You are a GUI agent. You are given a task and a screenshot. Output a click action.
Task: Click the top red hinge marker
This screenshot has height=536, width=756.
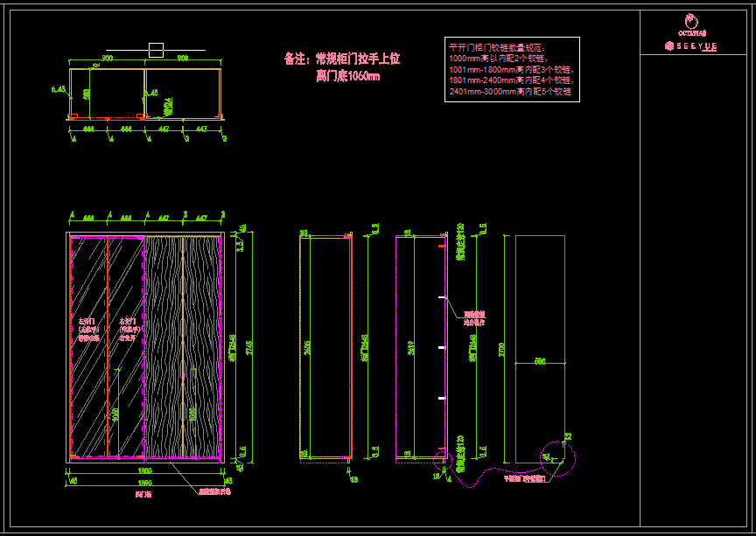442,247
